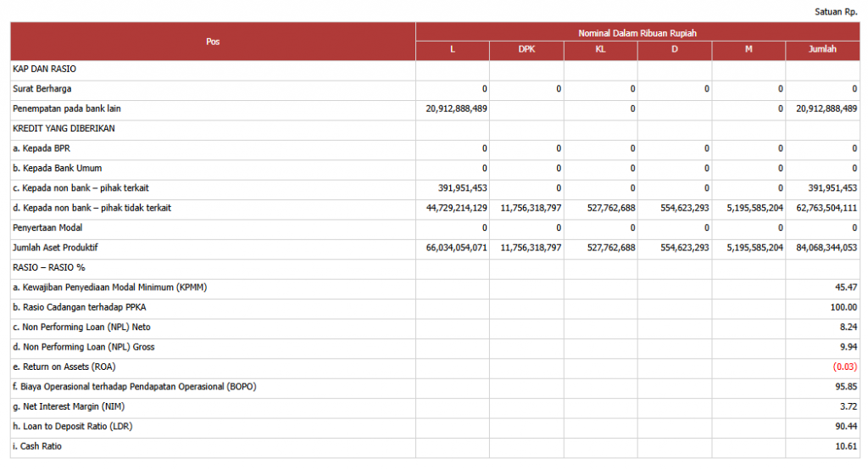Select the "D" column header

675,50
